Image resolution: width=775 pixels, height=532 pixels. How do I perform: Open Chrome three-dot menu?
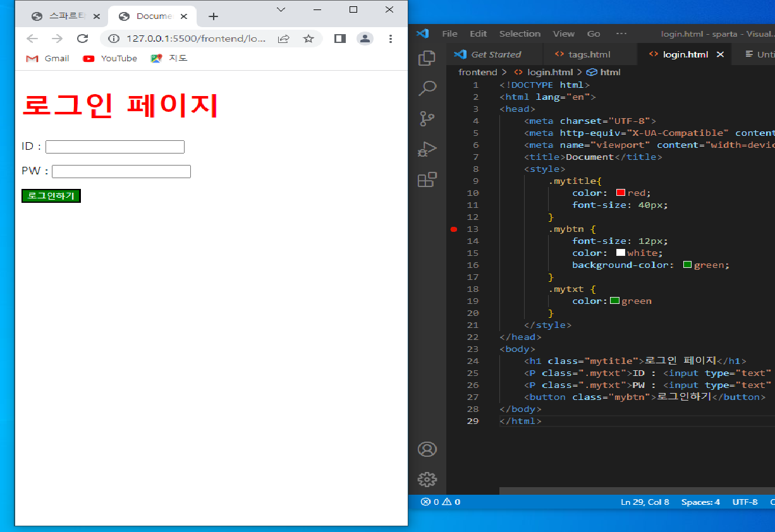click(391, 39)
